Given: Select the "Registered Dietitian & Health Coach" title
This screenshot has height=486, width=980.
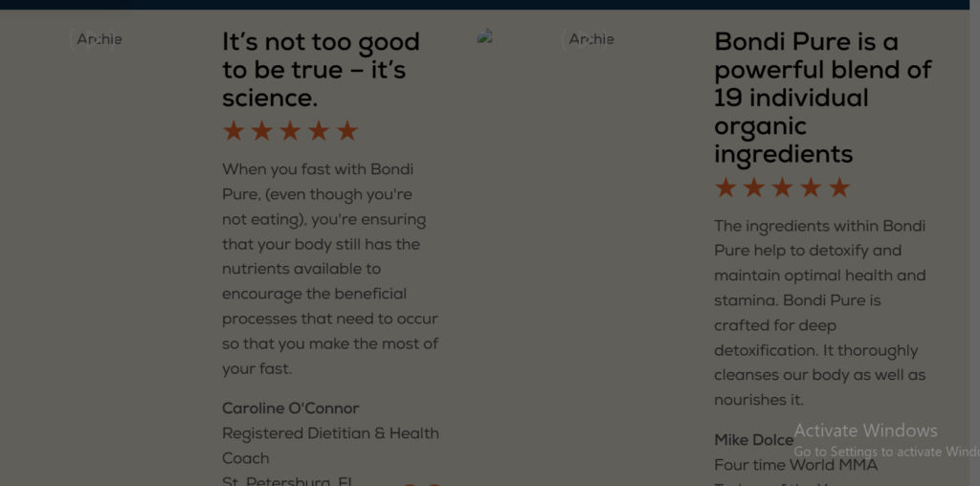Looking at the screenshot, I should click(x=330, y=445).
